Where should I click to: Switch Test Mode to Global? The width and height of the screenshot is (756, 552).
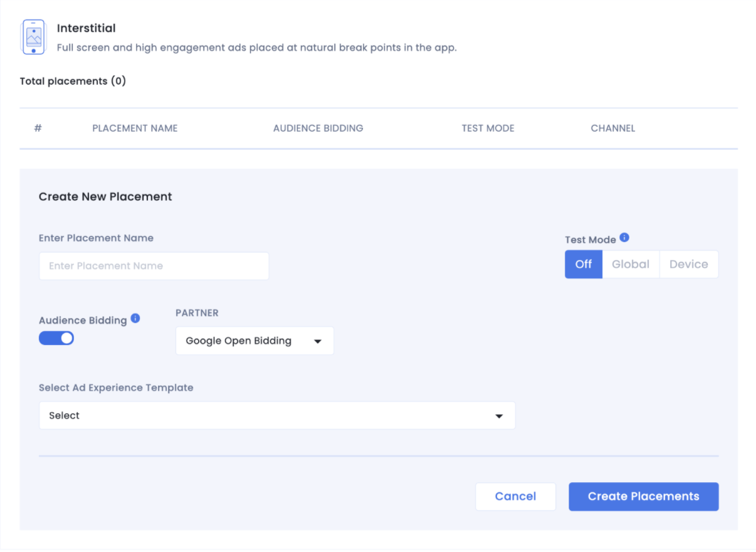pos(630,264)
